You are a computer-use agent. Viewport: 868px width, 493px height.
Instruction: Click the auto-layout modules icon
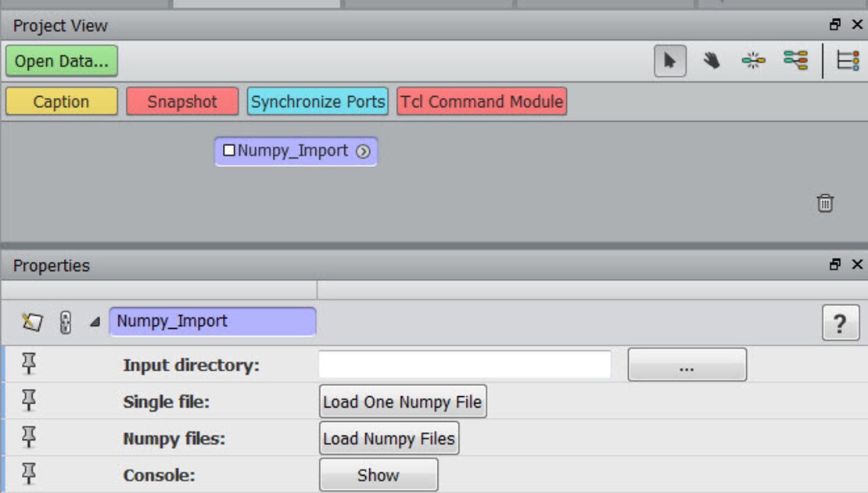753,61
